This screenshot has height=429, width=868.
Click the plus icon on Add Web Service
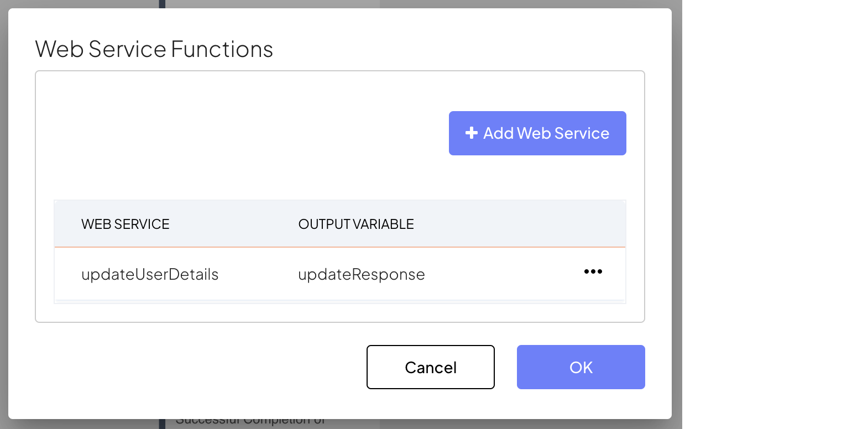click(x=471, y=133)
